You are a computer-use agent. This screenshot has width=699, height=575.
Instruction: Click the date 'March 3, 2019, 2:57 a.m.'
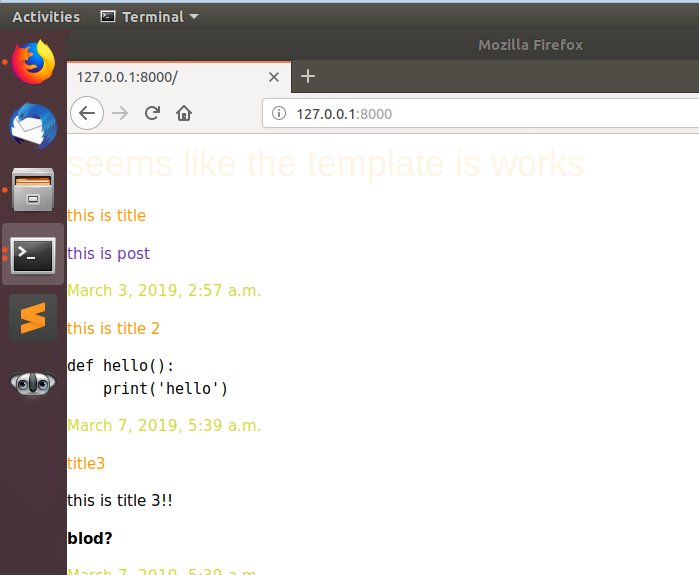pyautogui.click(x=164, y=291)
